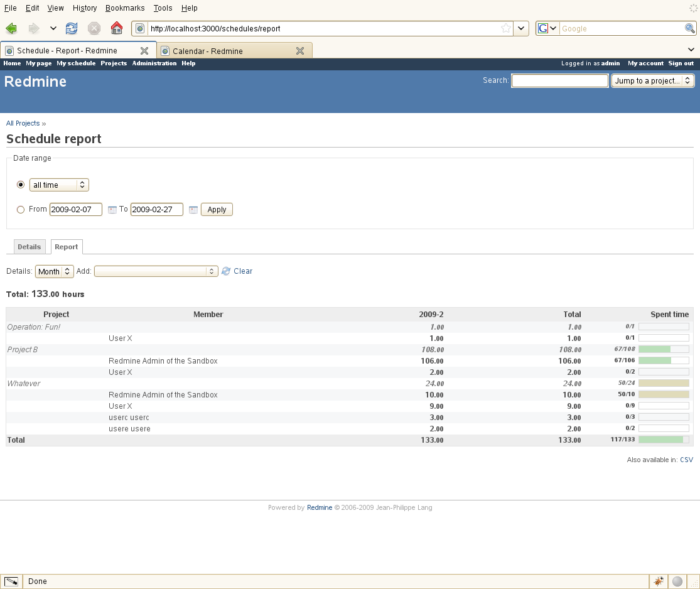Click Total 117/133 progress bar
Viewport: 700px width, 589px height.
(x=664, y=440)
